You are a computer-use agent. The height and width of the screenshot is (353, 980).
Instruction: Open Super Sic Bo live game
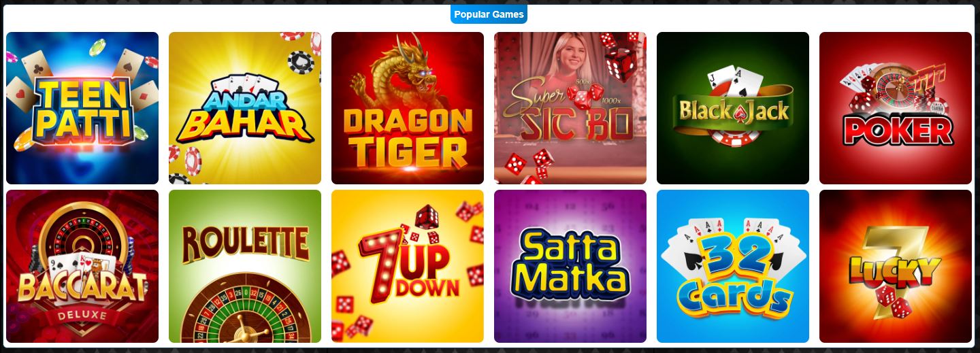click(570, 108)
